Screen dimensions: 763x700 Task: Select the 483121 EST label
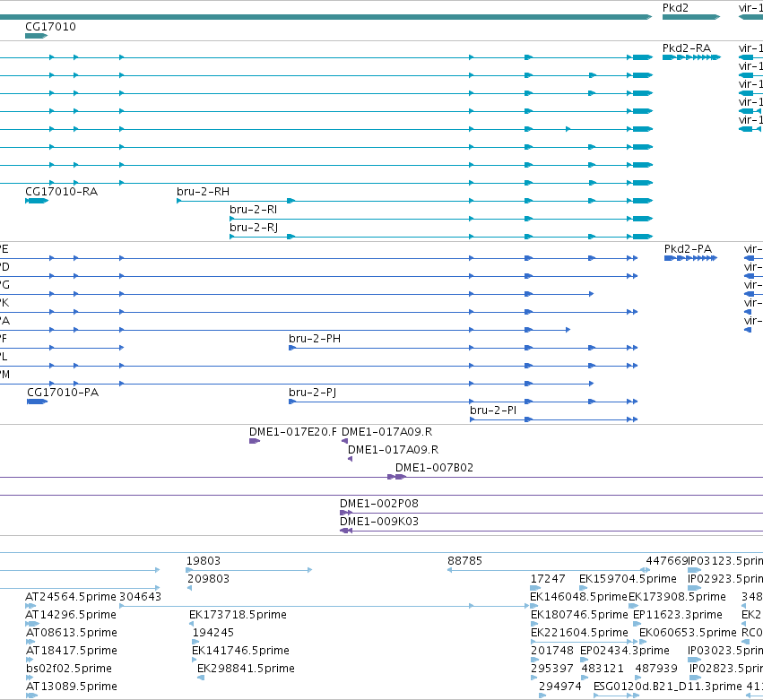[603, 669]
